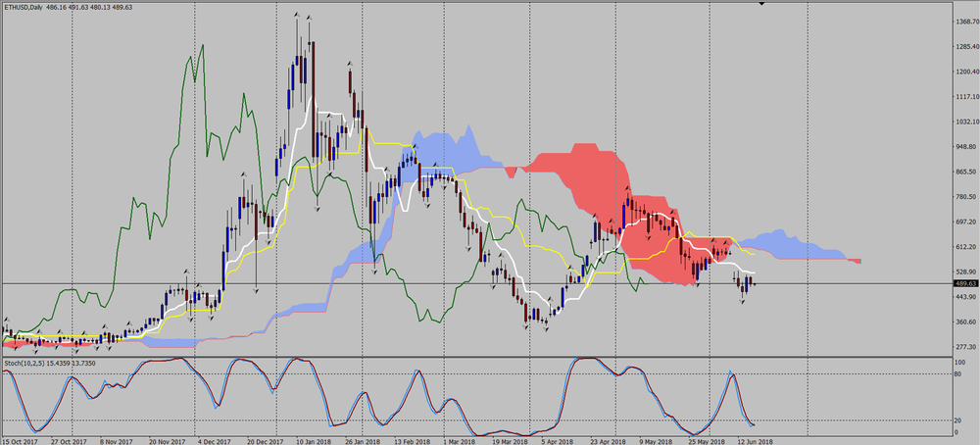
Task: Click price scale value 697.20
Action: pos(966,222)
